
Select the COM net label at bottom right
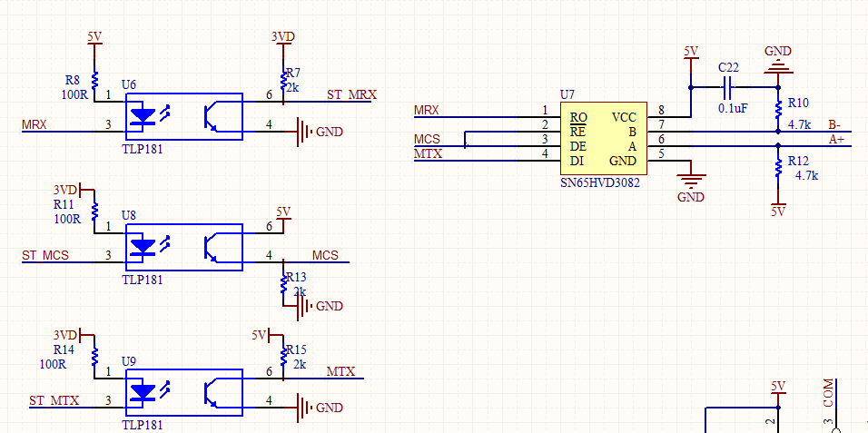827,395
